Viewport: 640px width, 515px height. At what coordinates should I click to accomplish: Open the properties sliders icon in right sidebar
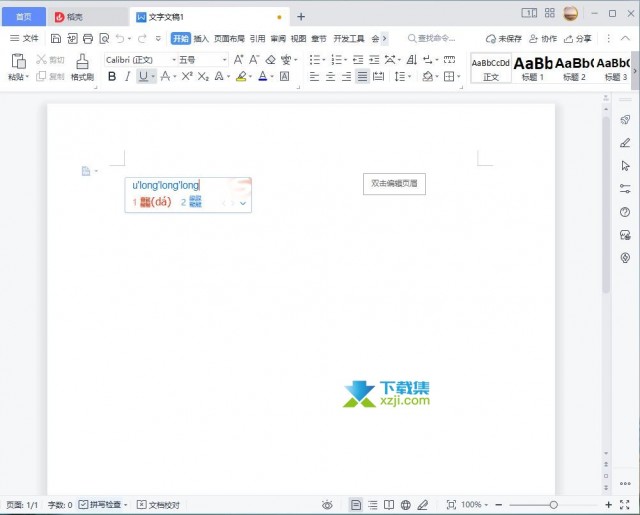tap(625, 189)
